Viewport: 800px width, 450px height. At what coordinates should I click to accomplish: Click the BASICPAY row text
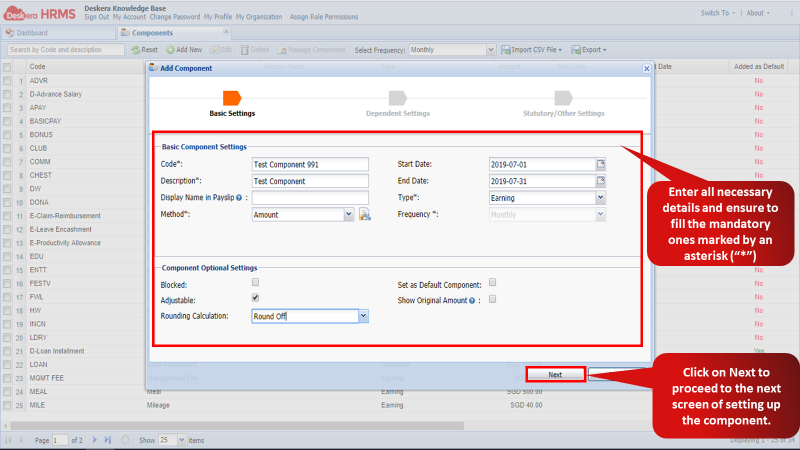coord(45,121)
